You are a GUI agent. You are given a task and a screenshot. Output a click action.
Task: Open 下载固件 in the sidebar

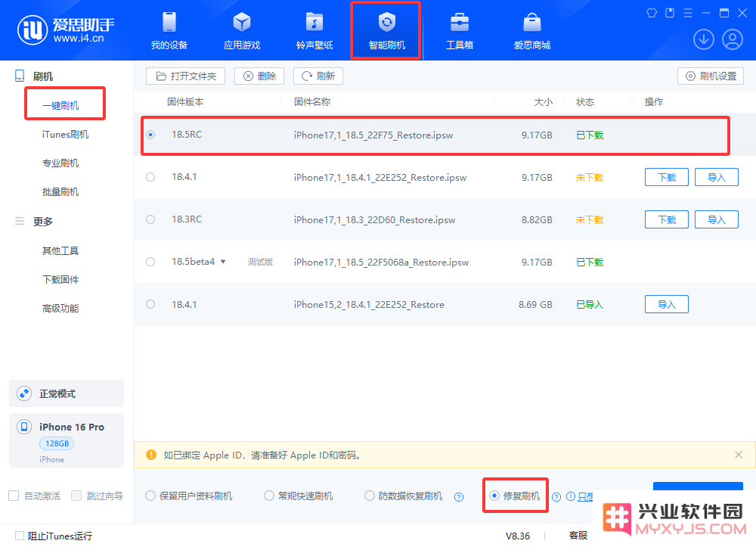60,280
